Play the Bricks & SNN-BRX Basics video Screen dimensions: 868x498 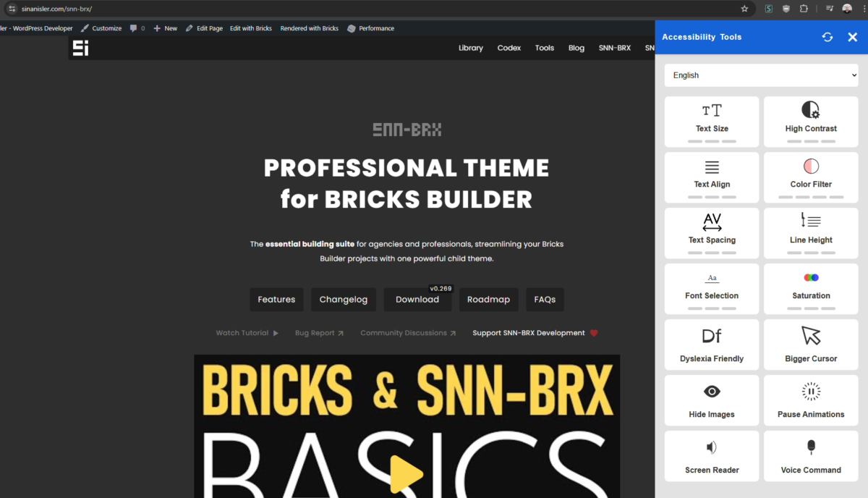pos(406,474)
